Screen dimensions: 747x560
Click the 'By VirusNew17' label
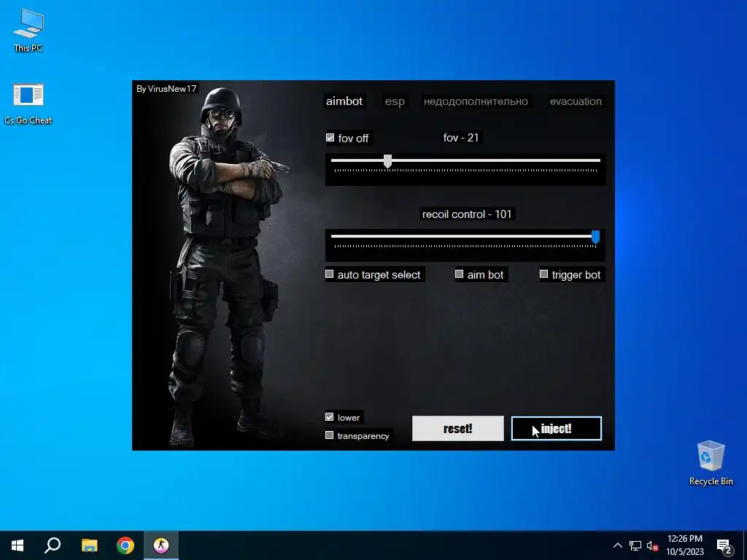click(166, 88)
